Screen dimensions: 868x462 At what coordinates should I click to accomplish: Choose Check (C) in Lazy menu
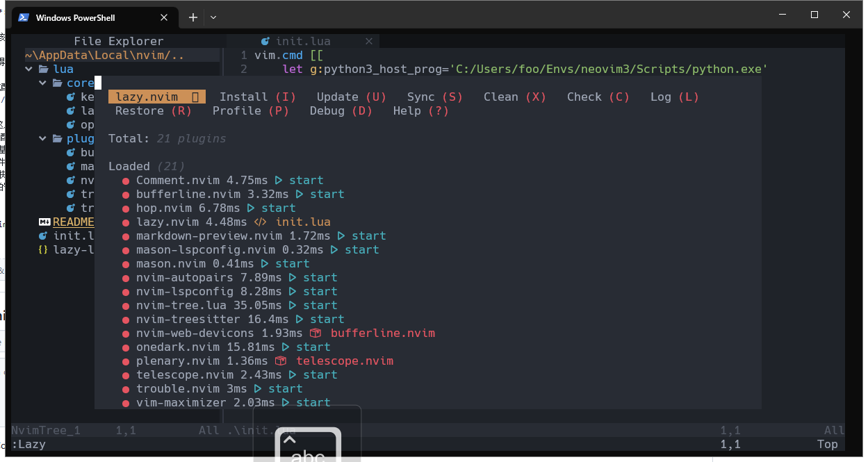pos(598,97)
